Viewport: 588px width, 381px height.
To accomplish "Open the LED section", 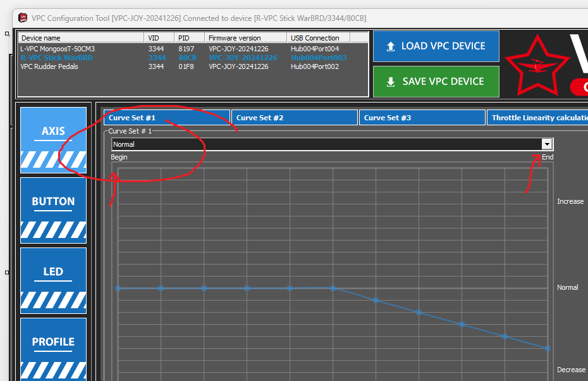I will [x=53, y=280].
